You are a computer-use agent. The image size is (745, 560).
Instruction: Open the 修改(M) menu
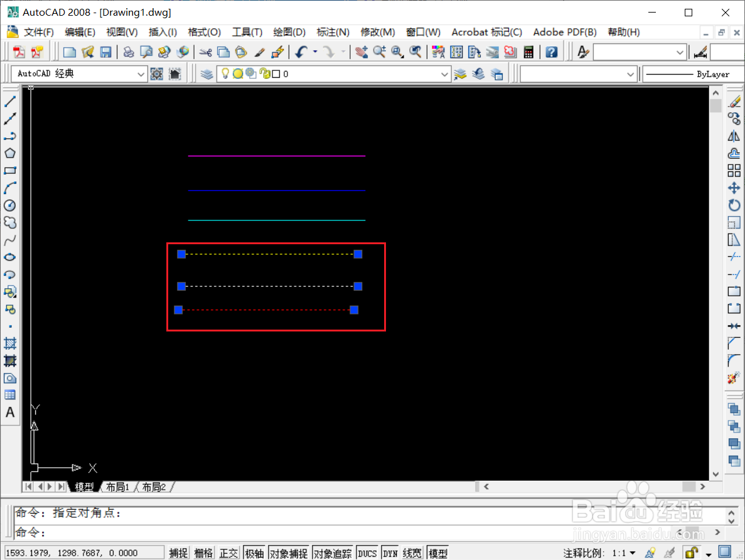pos(378,32)
